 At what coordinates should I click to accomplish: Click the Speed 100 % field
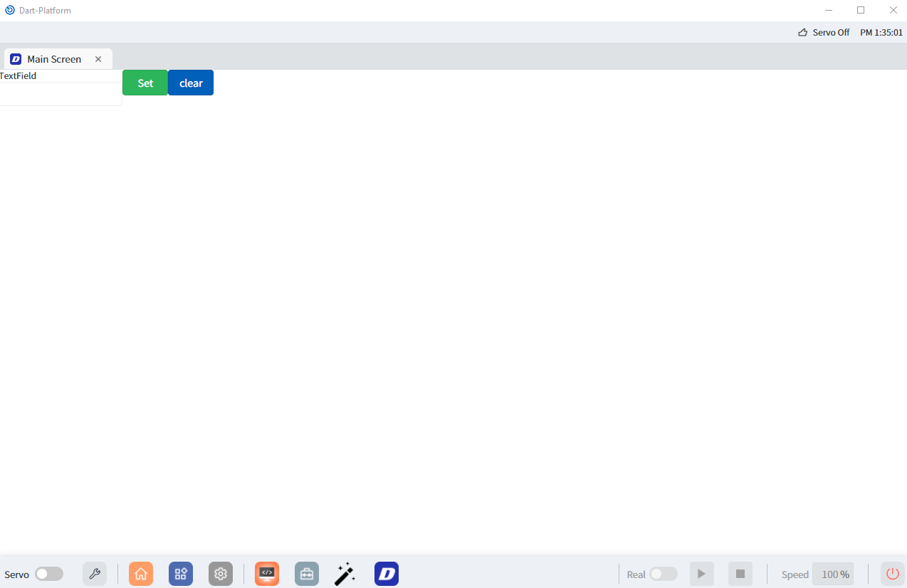point(833,574)
